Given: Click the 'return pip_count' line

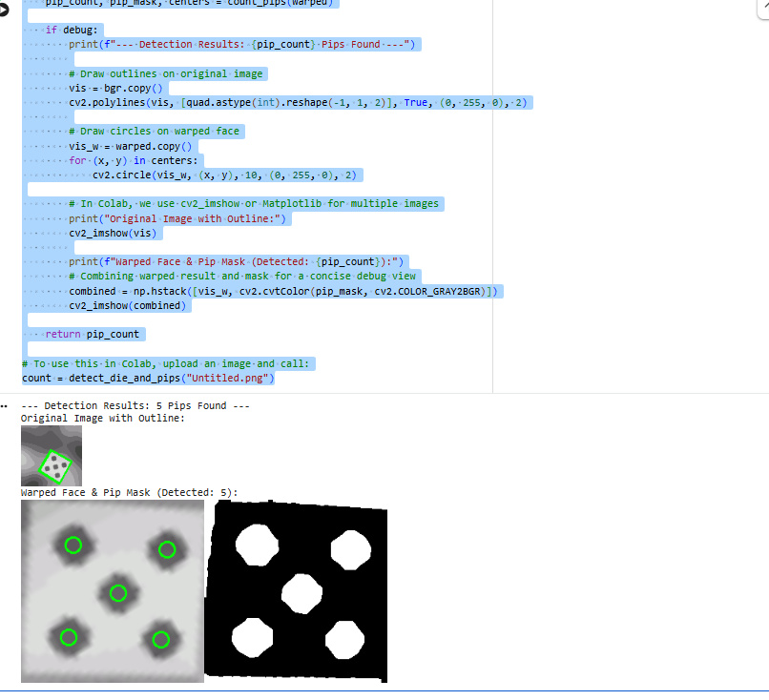Looking at the screenshot, I should click(93, 335).
